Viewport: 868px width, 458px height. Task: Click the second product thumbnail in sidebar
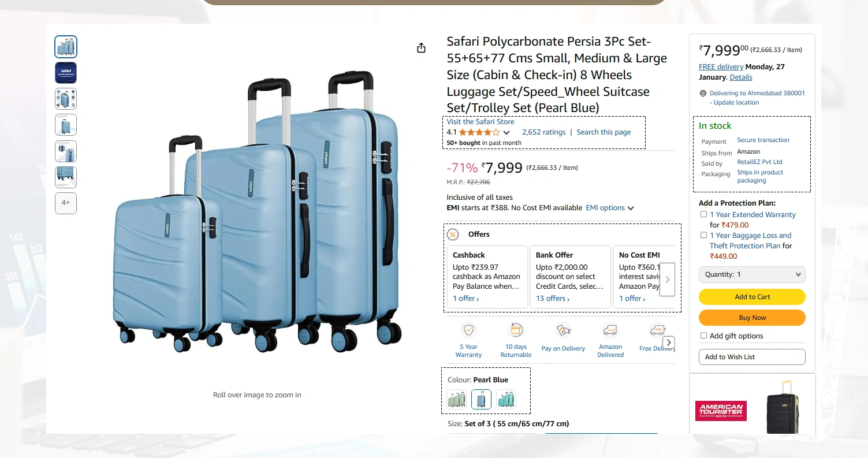coord(65,73)
